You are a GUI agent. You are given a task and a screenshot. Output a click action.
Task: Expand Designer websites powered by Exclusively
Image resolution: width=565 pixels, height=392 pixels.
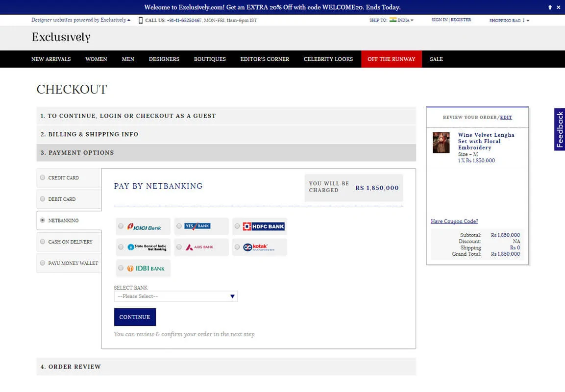click(x=81, y=20)
